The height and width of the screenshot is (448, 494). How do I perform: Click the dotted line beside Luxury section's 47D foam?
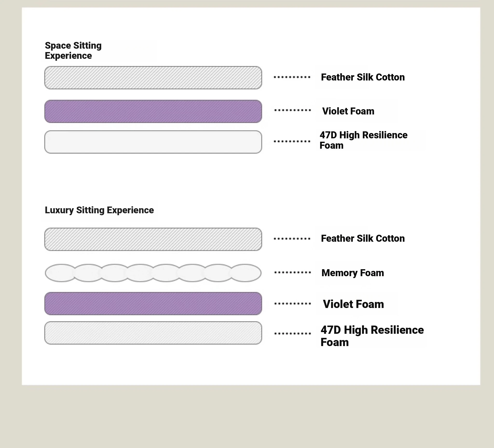pyautogui.click(x=293, y=334)
